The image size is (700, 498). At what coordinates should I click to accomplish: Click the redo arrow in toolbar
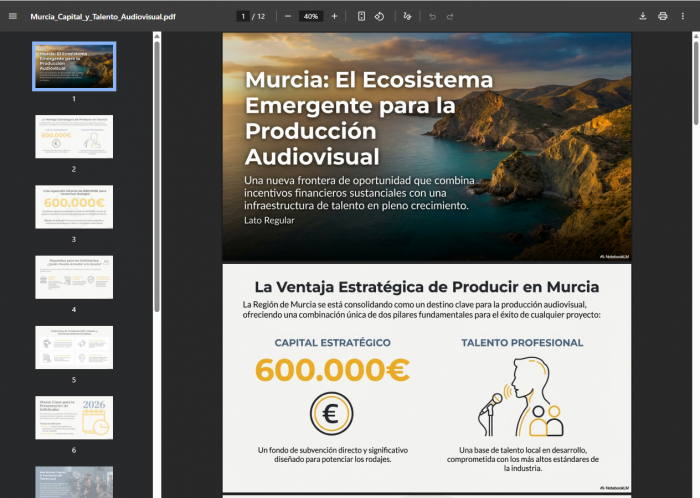(x=450, y=16)
